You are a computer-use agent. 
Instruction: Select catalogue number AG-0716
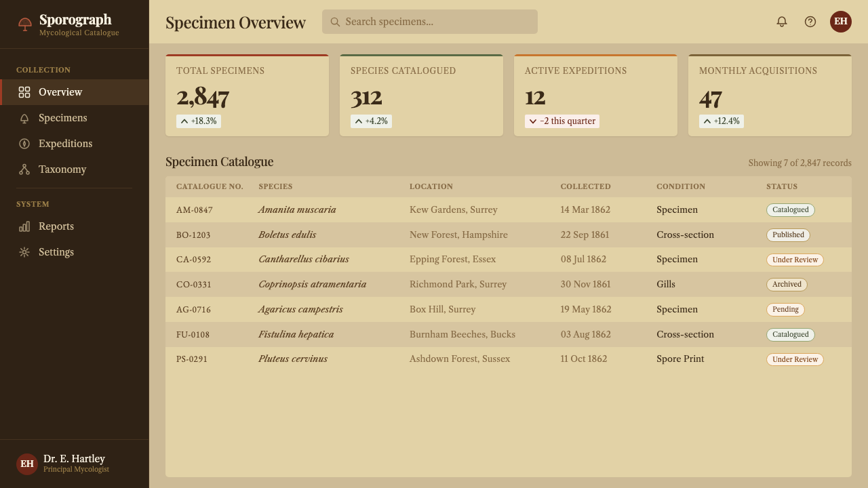194,310
